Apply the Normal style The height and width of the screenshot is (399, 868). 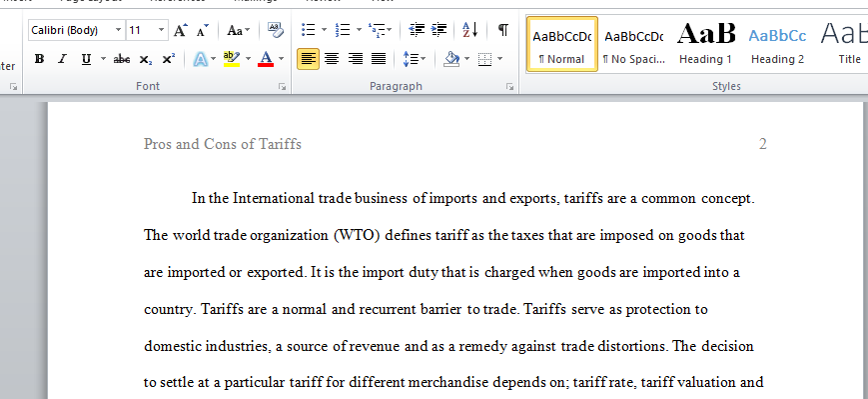pos(562,44)
